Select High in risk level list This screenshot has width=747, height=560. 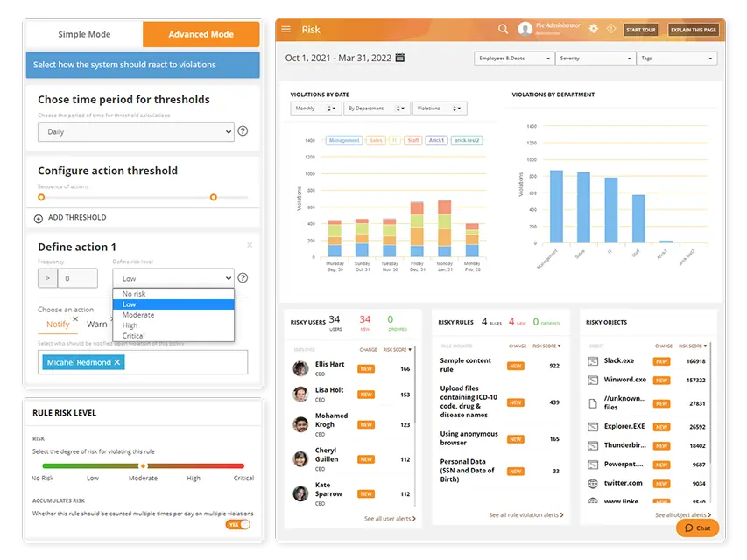[x=173, y=325]
